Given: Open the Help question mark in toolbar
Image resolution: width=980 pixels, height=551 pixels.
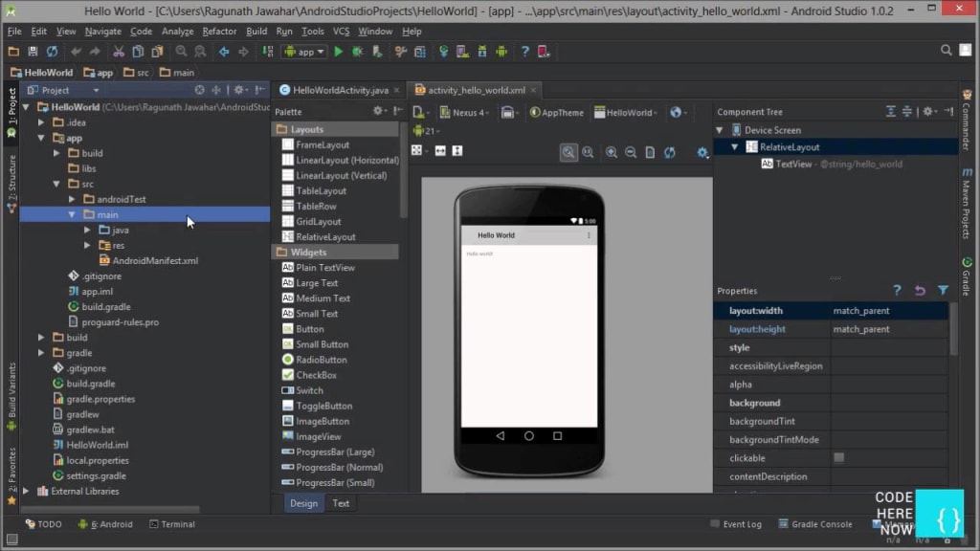Looking at the screenshot, I should coord(525,52).
